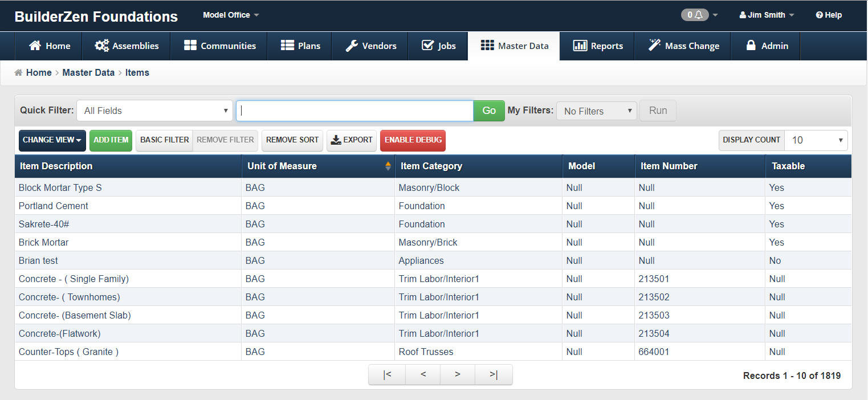The width and height of the screenshot is (868, 400).
Task: Click the notification bell icon
Action: tap(698, 15)
